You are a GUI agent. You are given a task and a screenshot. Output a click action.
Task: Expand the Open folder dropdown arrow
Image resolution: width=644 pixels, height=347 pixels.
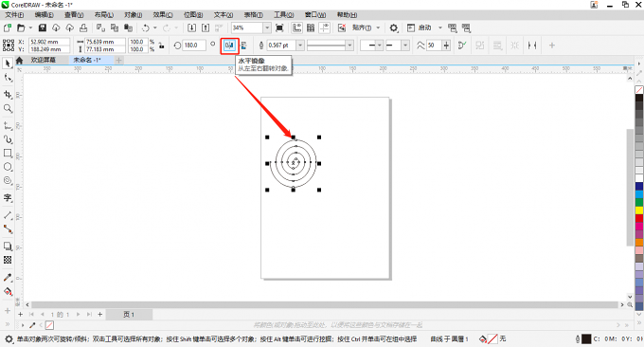tap(30, 27)
